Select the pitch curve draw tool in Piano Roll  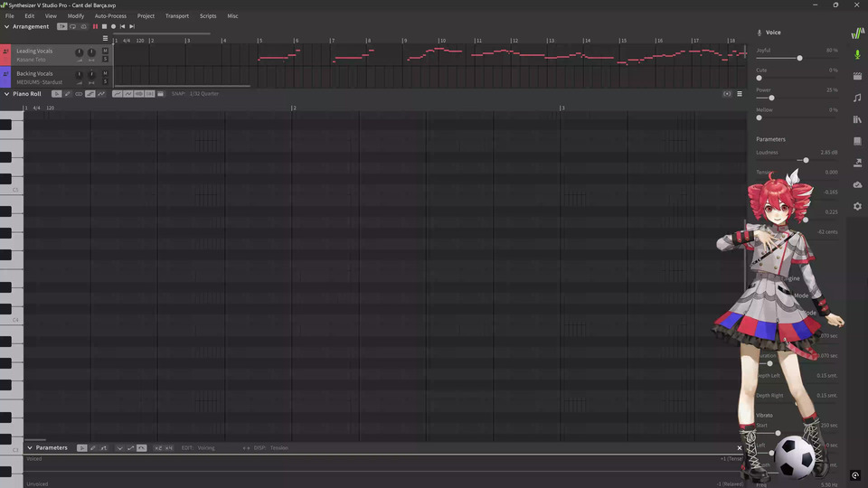point(101,94)
